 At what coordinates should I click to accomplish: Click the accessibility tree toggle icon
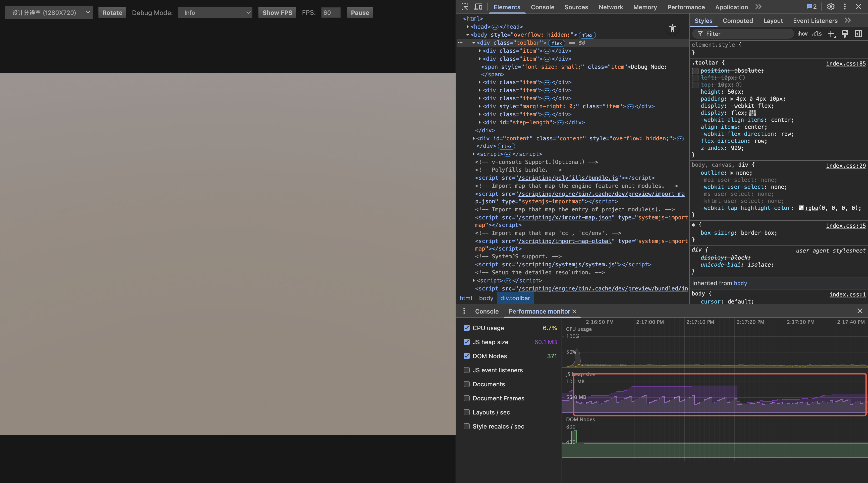672,28
